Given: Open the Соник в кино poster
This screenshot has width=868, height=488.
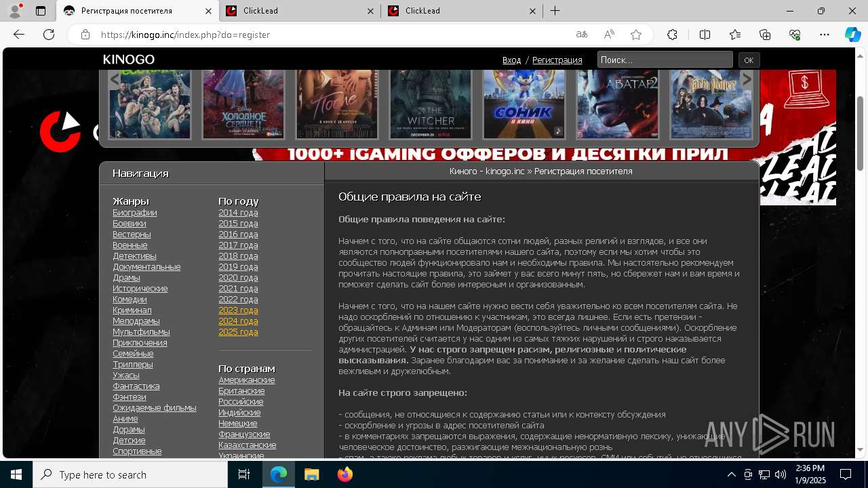Looking at the screenshot, I should click(524, 104).
